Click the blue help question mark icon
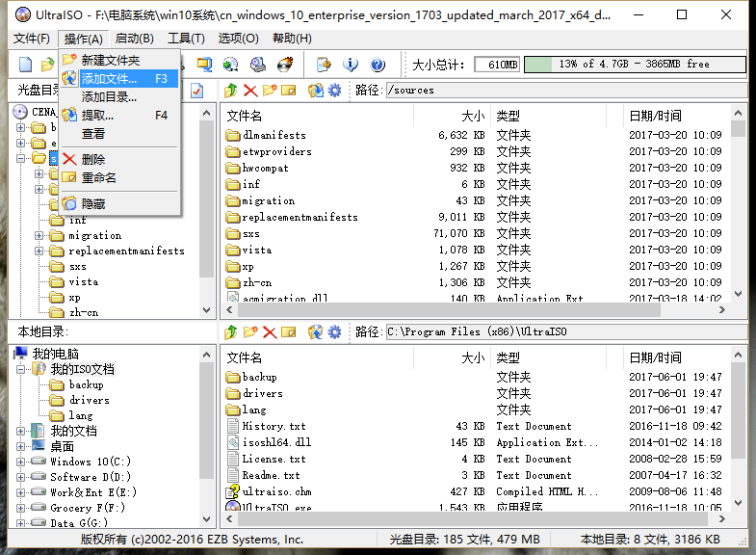Image resolution: width=756 pixels, height=555 pixels. [378, 65]
